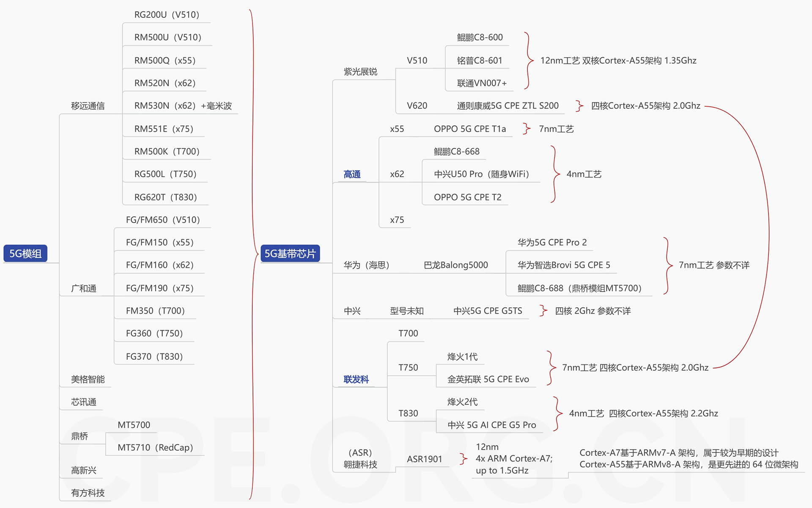Click the 4nm工艺 summary beside x62
The height and width of the screenshot is (508, 812).
584,174
